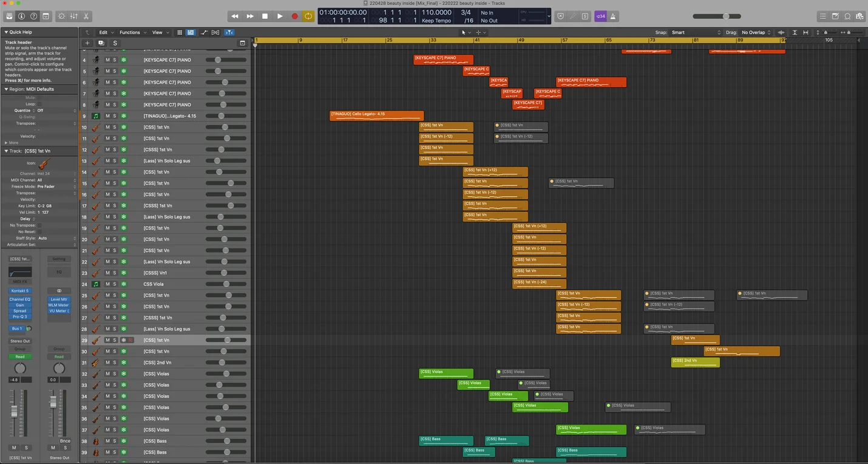Click the duplicate track button
The width and height of the screenshot is (868, 464).
point(101,43)
